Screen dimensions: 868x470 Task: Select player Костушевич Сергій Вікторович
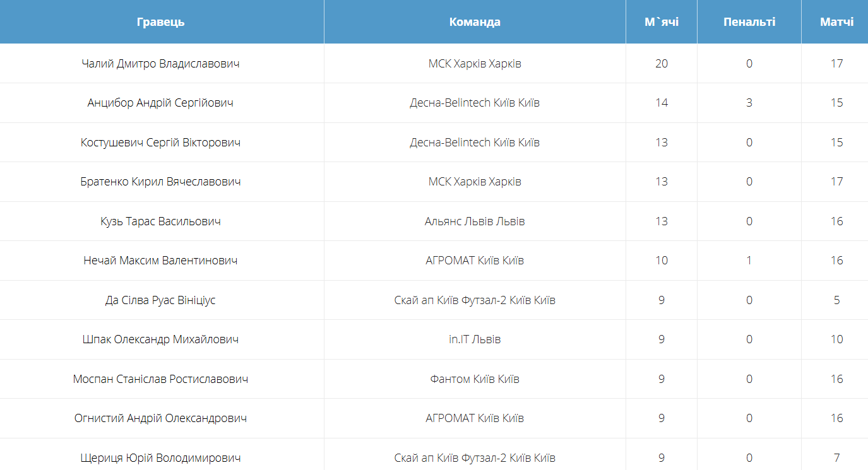click(x=161, y=143)
